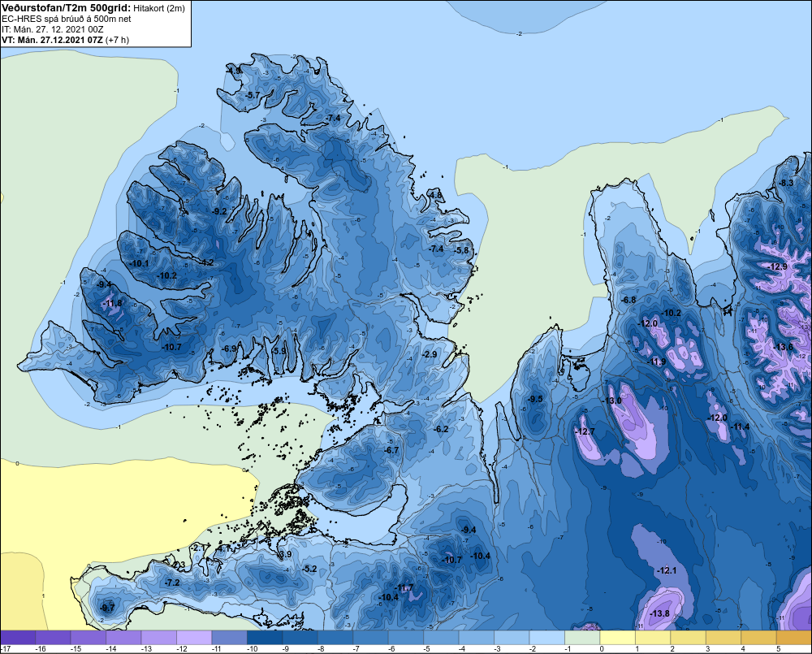Click the -5.9 temperature label

tap(279, 351)
